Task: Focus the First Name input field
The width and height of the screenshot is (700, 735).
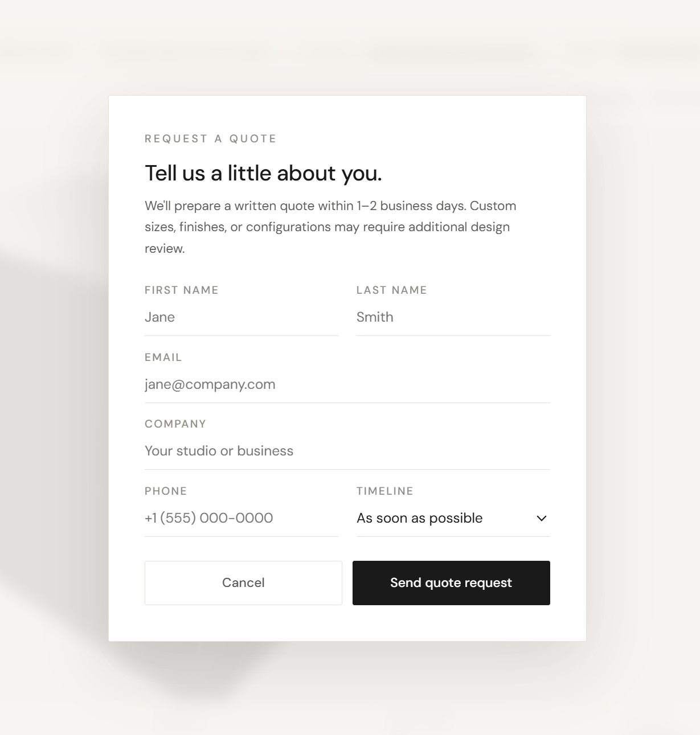Action: (241, 317)
